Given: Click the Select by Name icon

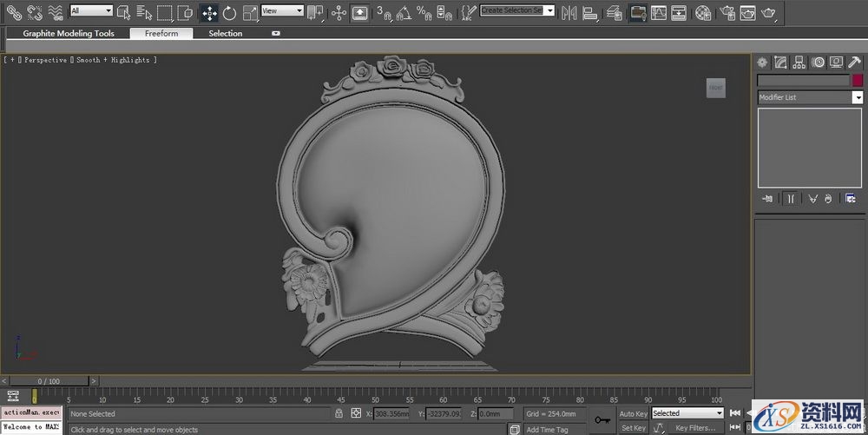Looking at the screenshot, I should [142, 12].
